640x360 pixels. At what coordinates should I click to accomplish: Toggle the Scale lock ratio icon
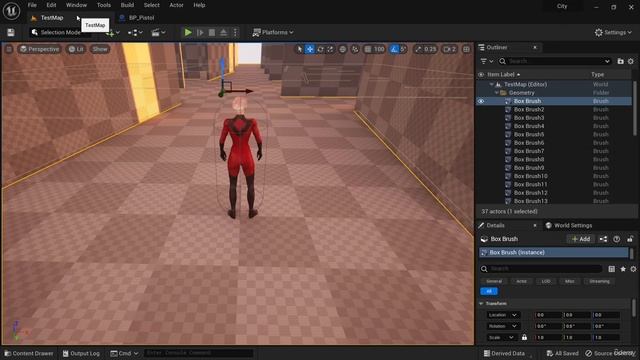point(524,338)
